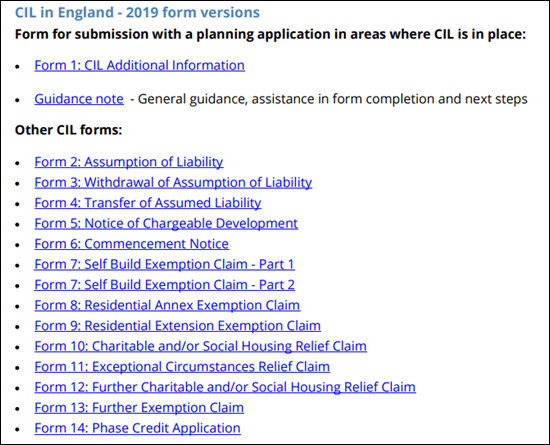Image resolution: width=550 pixels, height=445 pixels.
Task: Open Form 7: Self Build Exemption Claim Part 1
Action: (165, 264)
